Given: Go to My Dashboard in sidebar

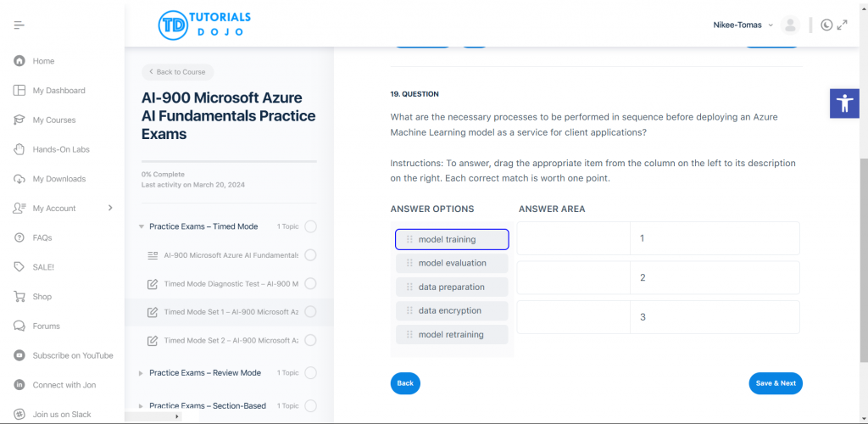Looking at the screenshot, I should 58,91.
